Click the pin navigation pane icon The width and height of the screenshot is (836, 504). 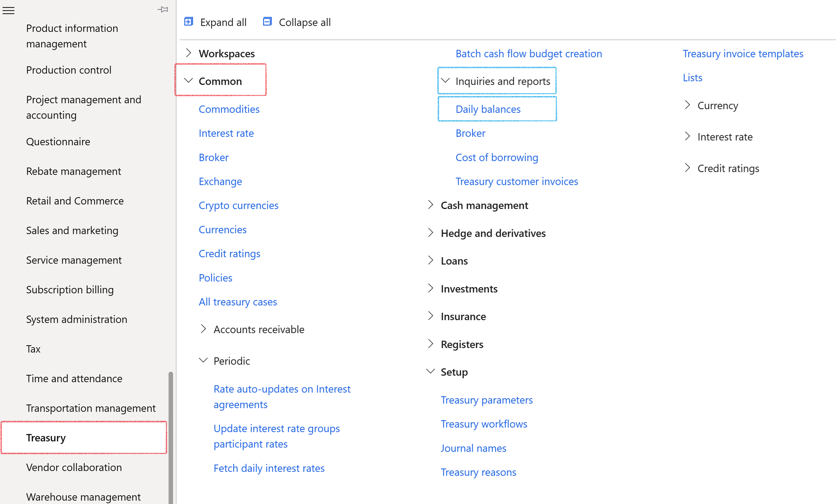pyautogui.click(x=163, y=10)
